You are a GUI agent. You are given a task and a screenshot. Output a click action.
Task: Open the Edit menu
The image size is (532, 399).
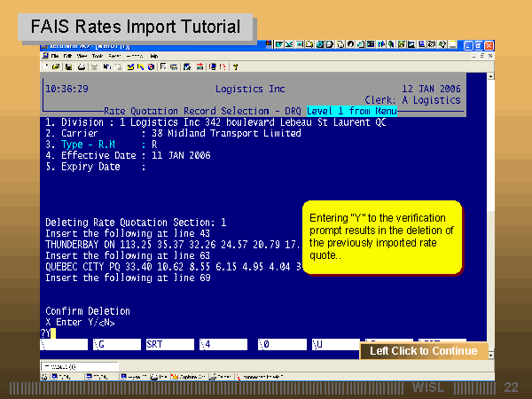click(x=69, y=55)
